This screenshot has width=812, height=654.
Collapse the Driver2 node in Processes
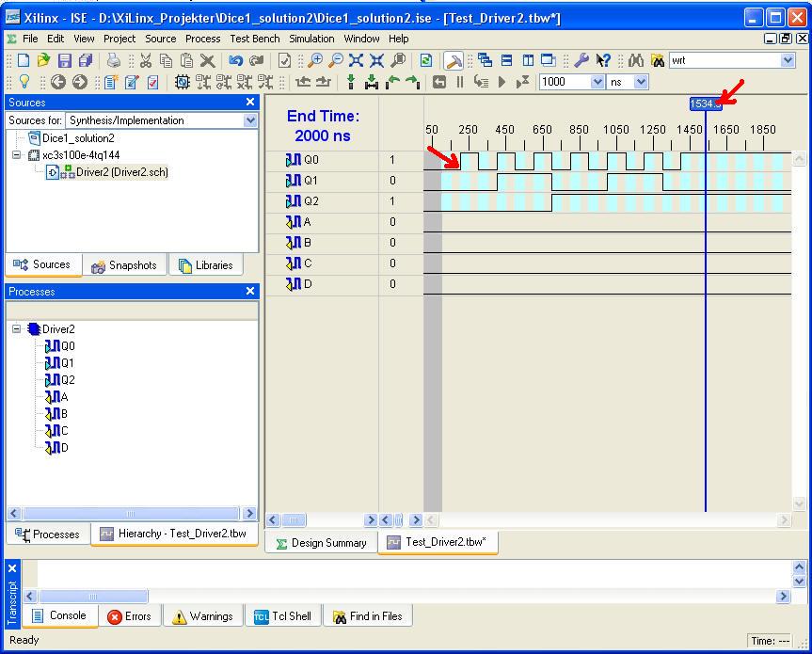(x=17, y=328)
